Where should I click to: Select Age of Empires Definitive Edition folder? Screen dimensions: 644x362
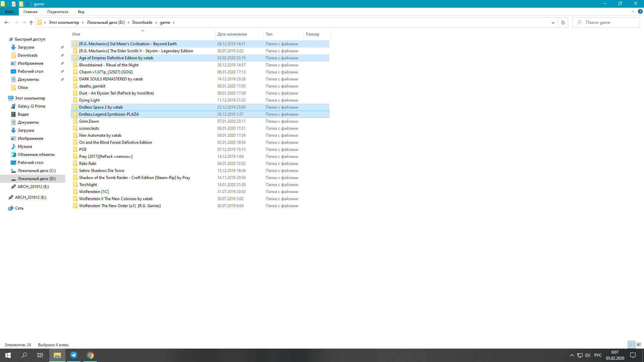point(200,58)
